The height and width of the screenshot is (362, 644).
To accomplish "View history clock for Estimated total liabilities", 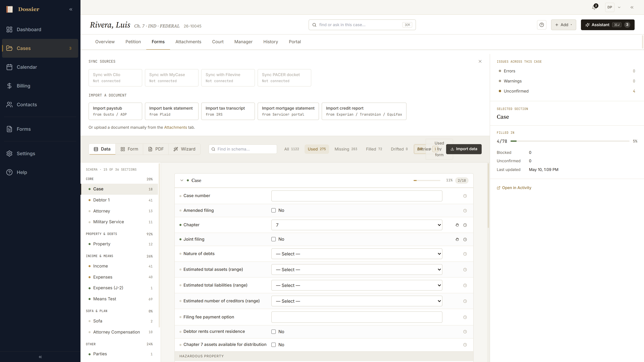I will [465, 285].
